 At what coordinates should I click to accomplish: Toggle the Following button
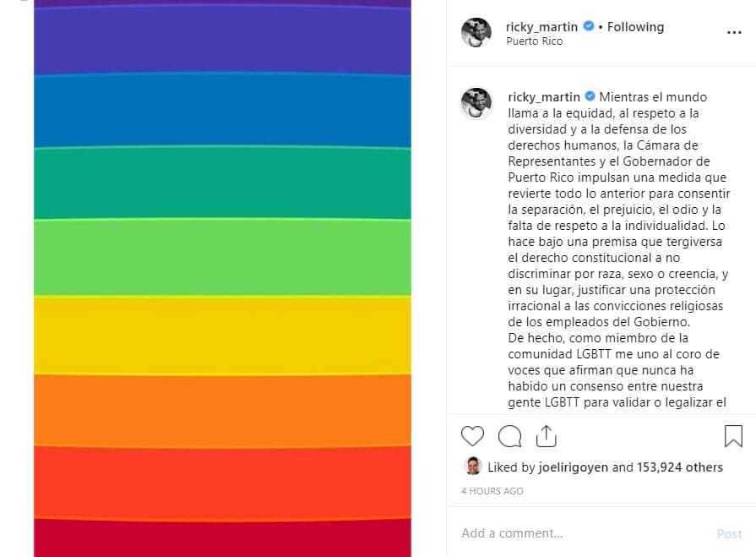point(635,26)
